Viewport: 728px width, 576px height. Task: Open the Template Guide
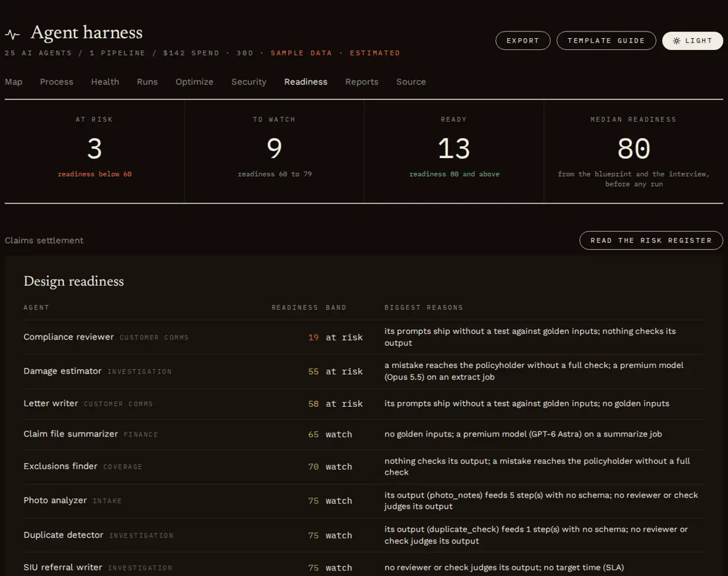click(606, 41)
